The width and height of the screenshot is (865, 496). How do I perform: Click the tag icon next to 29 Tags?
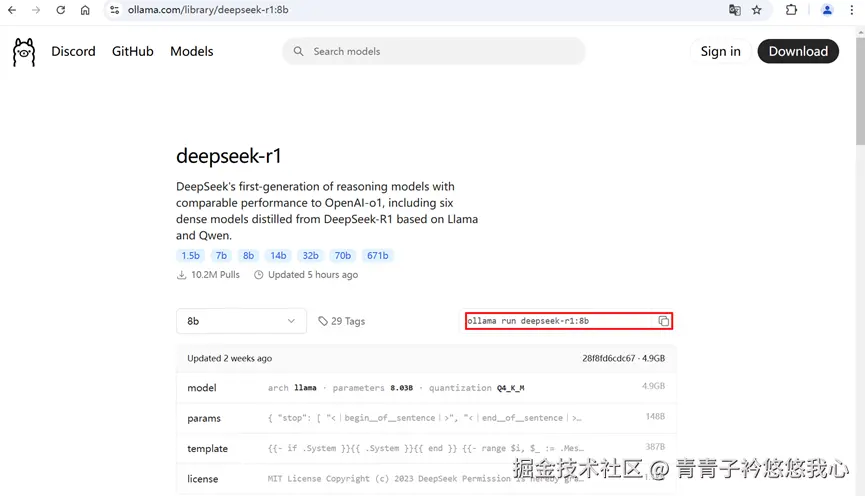[323, 321]
